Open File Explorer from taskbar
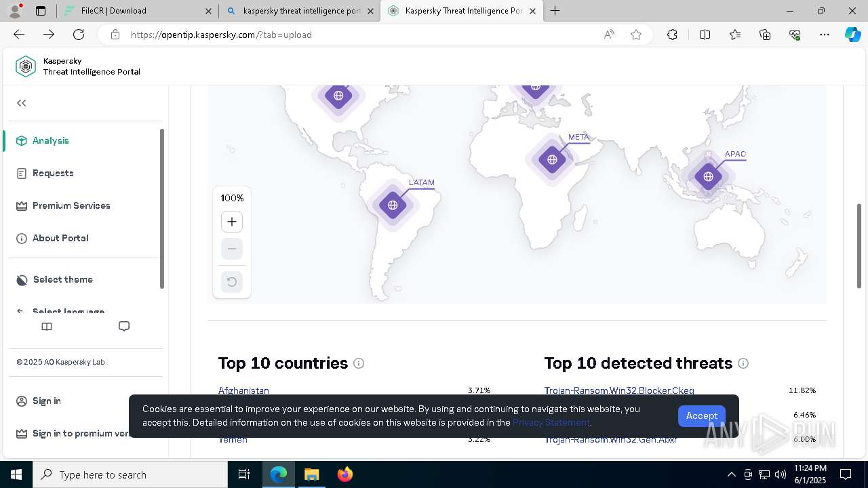868x488 pixels. [311, 474]
